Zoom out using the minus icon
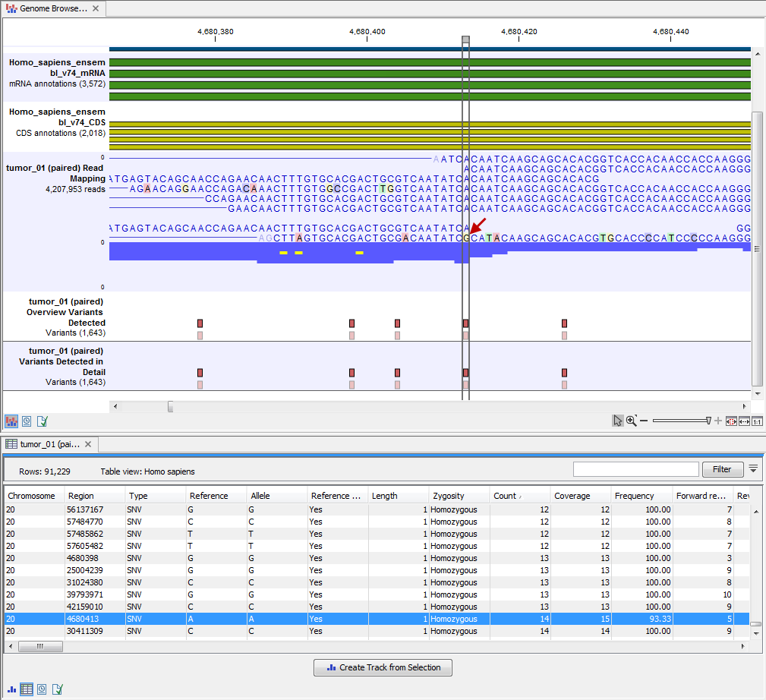Viewport: 766px width, 700px height. point(643,421)
